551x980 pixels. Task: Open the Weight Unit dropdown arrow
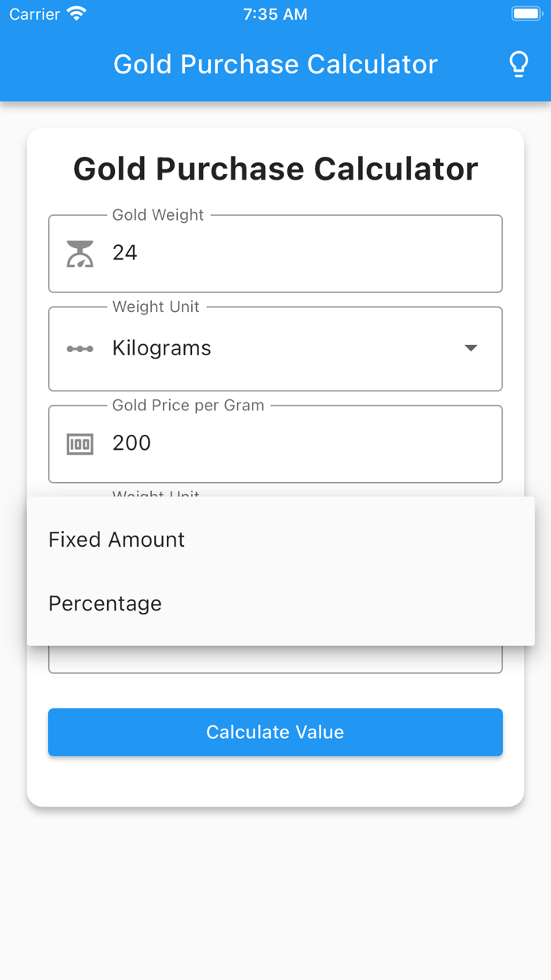click(x=471, y=347)
